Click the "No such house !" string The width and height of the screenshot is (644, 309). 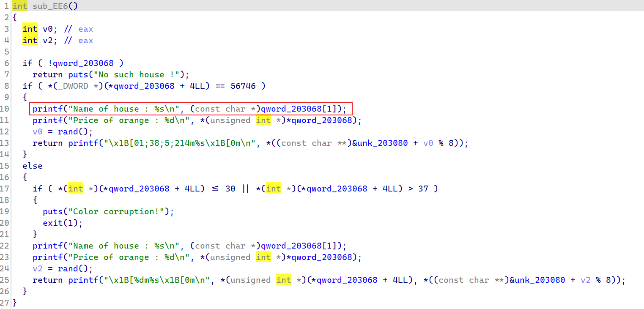click(x=136, y=74)
